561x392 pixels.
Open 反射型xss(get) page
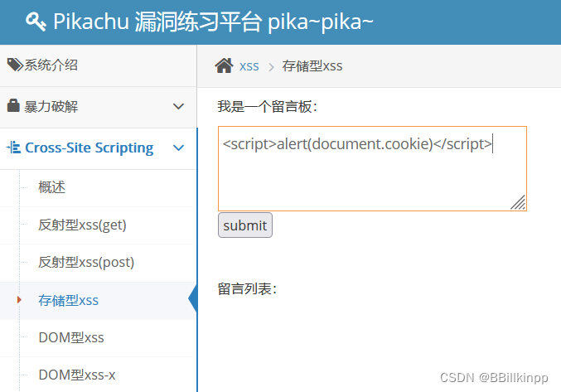tap(82, 225)
